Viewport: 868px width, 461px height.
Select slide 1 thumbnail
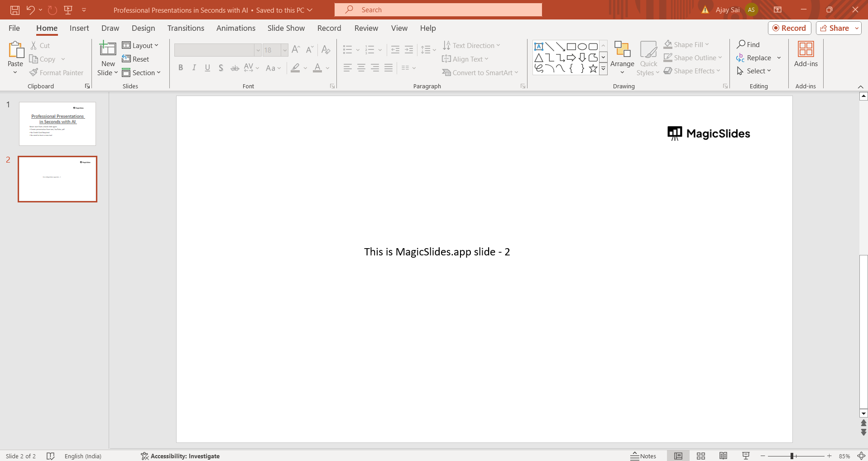click(58, 124)
